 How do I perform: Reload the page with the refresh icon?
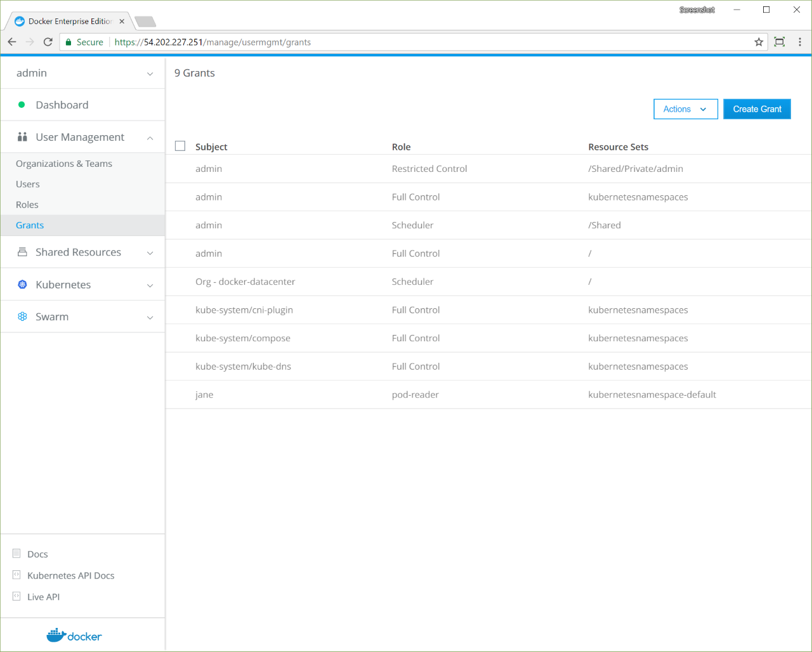(48, 42)
